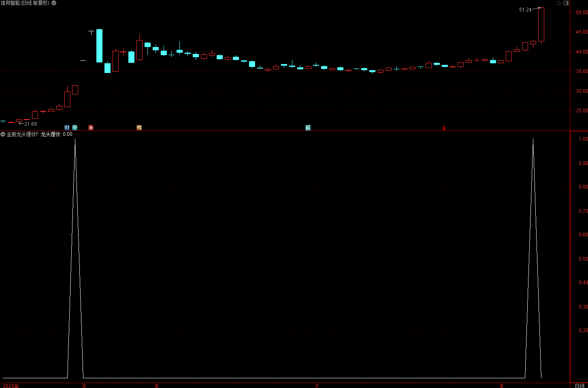The image size is (588, 388).
Task: Click the 51.24 high price label
Action: point(525,10)
